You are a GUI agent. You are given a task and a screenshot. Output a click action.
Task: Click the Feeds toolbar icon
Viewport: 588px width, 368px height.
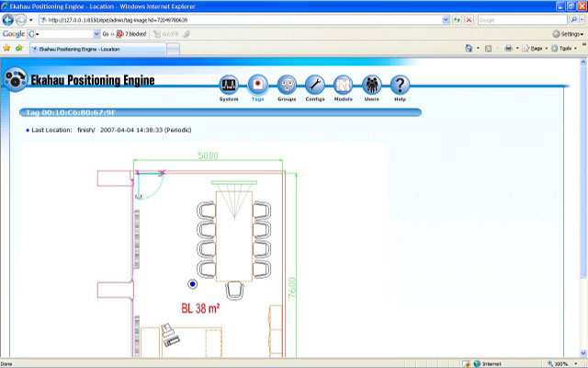pyautogui.click(x=488, y=49)
